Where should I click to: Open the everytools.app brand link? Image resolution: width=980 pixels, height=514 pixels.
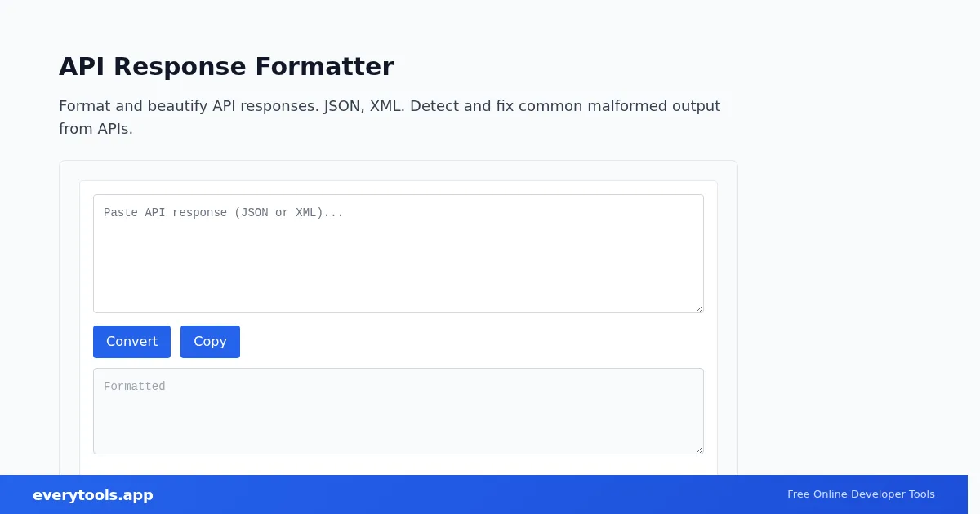tap(93, 495)
